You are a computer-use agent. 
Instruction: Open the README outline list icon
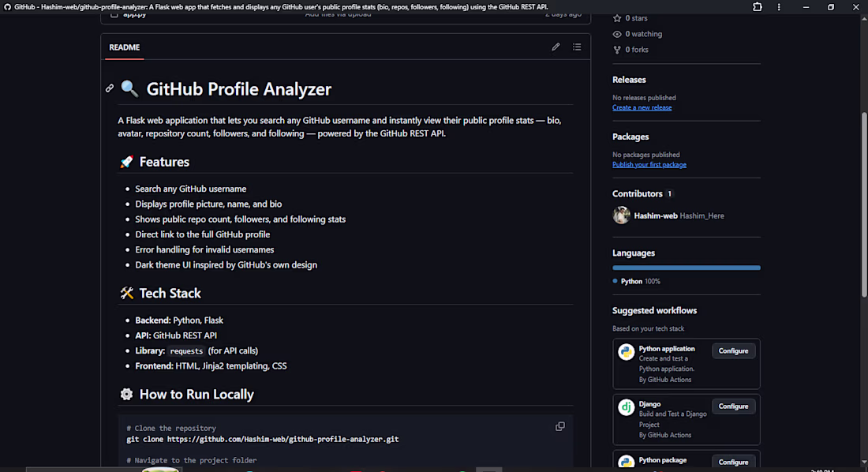(x=577, y=47)
